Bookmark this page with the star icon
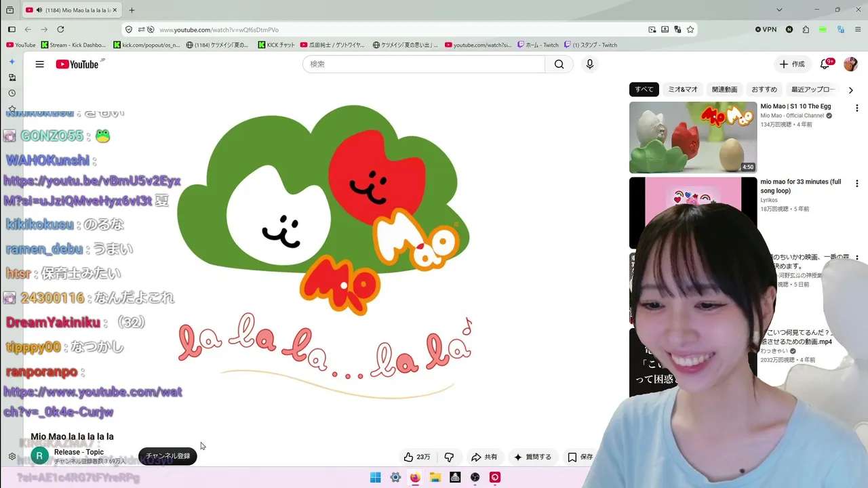Image resolution: width=868 pixels, height=488 pixels. coord(690,30)
